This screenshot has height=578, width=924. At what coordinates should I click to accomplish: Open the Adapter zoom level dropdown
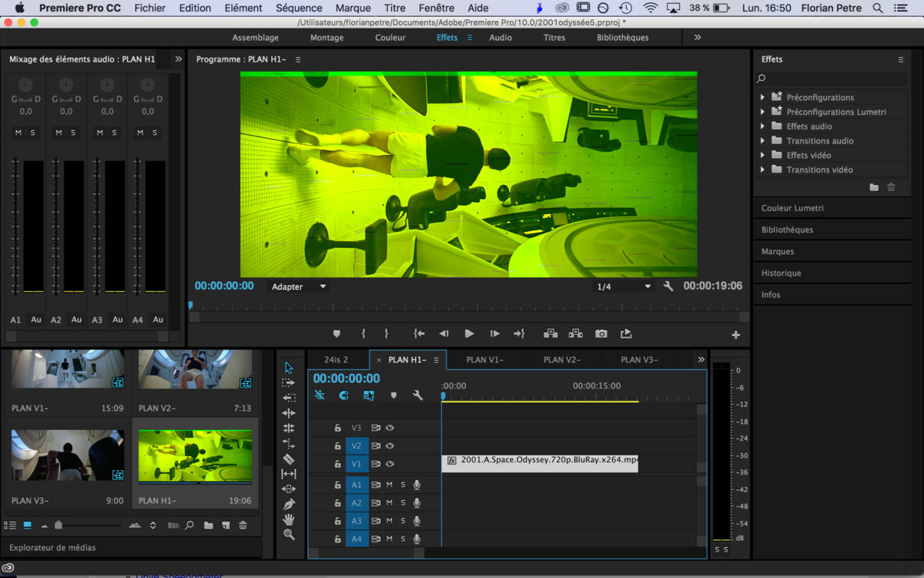(299, 287)
